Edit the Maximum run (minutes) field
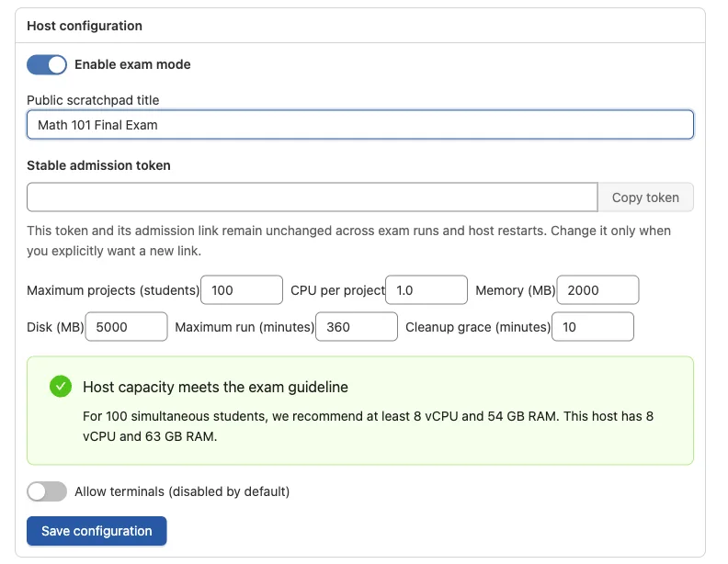This screenshot has width=728, height=564. click(357, 326)
